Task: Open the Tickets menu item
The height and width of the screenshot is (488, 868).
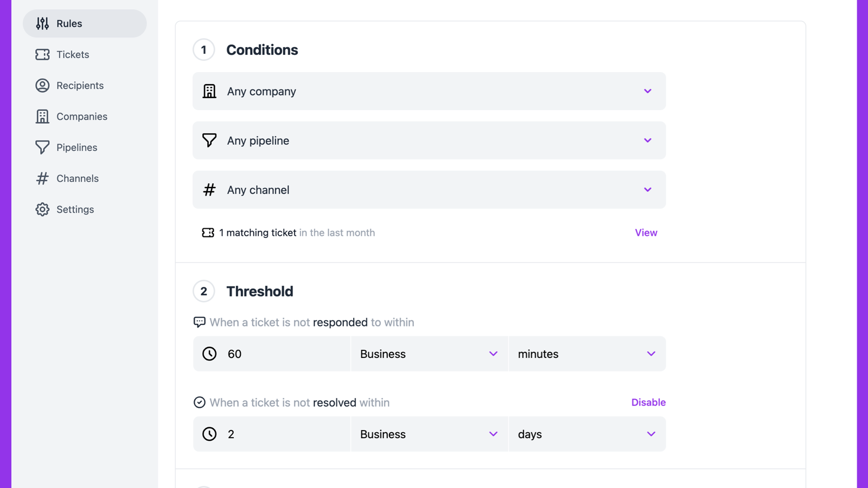Action: pyautogui.click(x=73, y=54)
